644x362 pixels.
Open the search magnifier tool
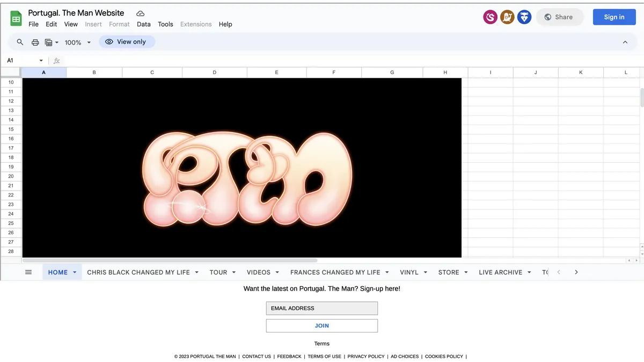coord(20,42)
